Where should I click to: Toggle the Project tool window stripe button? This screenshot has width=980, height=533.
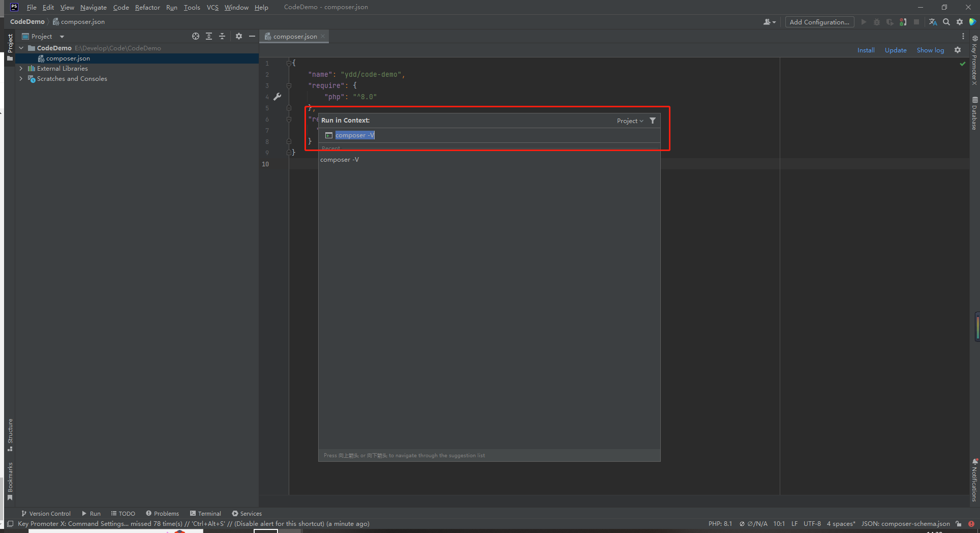click(10, 47)
